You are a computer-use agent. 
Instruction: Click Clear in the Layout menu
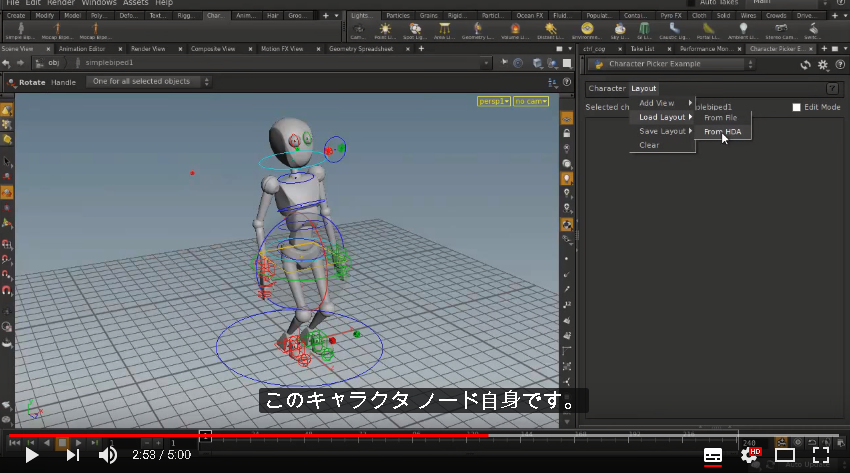[649, 145]
